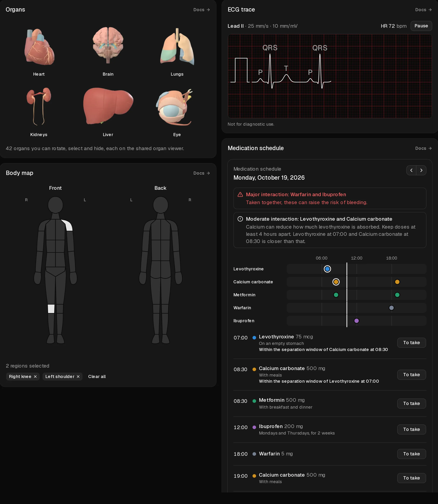Click the moderate interaction alert circle icon
438x504 pixels.
tap(240, 219)
